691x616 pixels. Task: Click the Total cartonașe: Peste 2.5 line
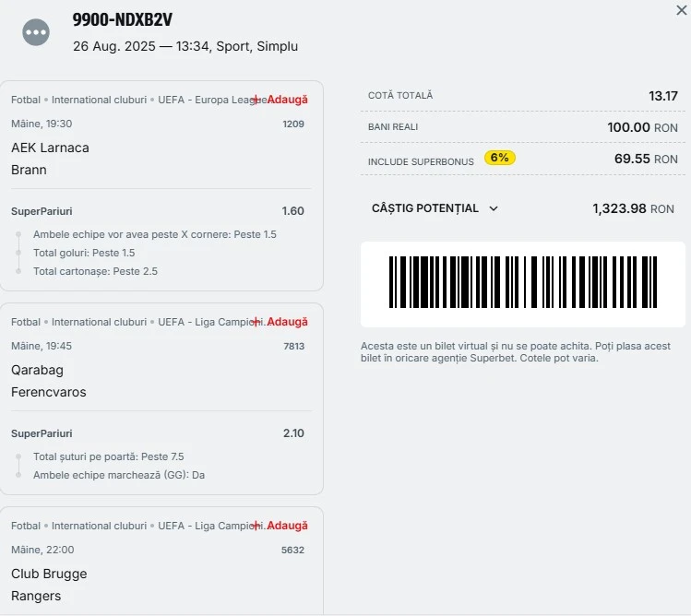(x=95, y=271)
